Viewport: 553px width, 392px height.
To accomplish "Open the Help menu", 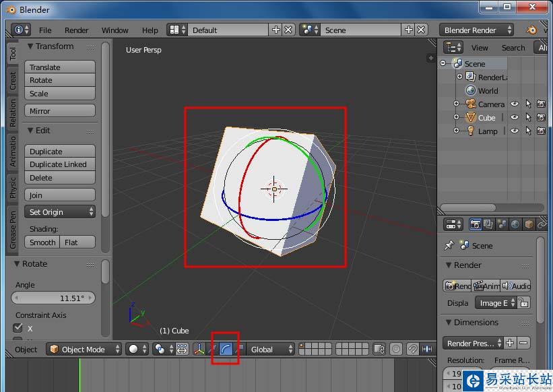I will tap(150, 30).
